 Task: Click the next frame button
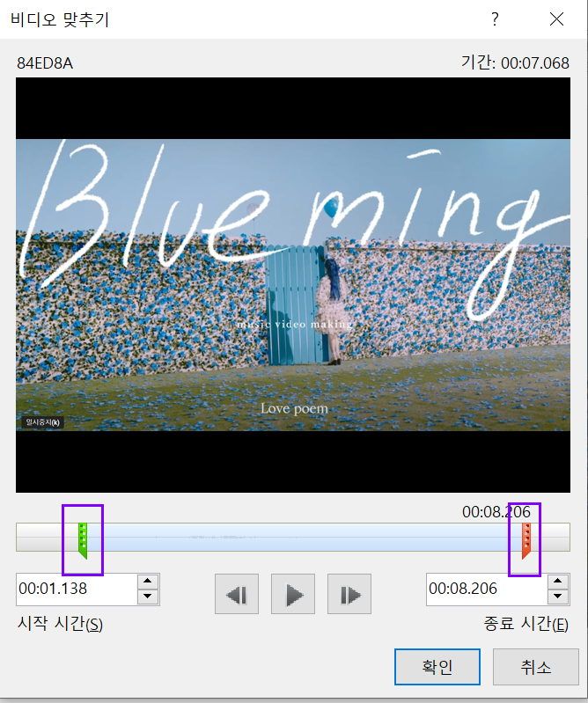349,594
